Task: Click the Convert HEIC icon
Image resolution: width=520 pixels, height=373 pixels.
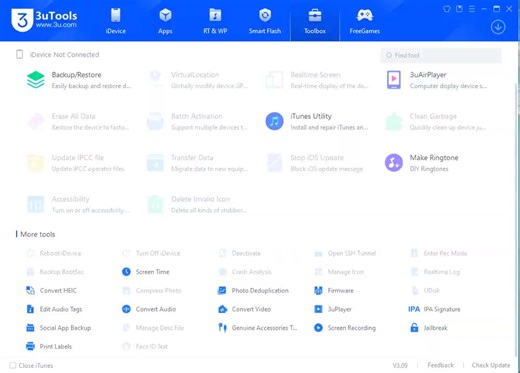Action: (30, 291)
